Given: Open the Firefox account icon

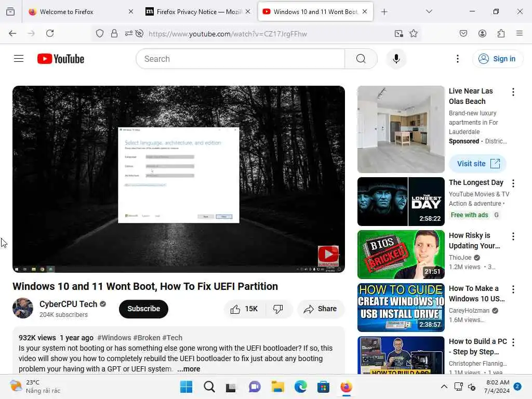Looking at the screenshot, I should point(482,33).
